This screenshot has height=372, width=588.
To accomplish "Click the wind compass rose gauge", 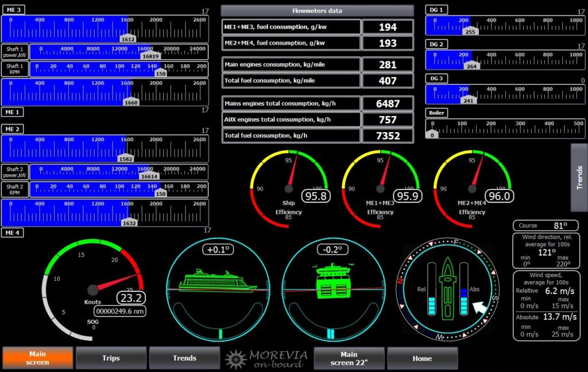I will pyautogui.click(x=448, y=290).
